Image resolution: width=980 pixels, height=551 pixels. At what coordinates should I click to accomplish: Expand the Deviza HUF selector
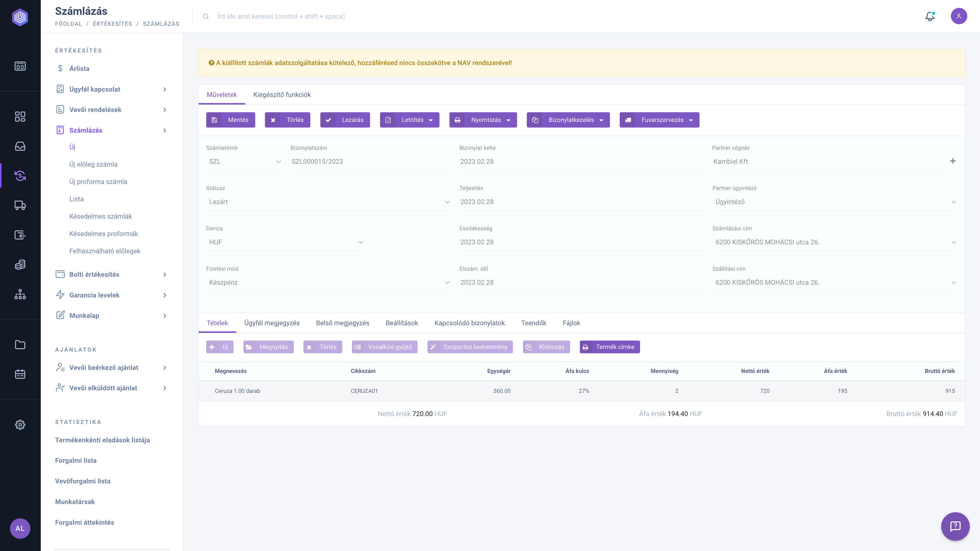pyautogui.click(x=285, y=242)
